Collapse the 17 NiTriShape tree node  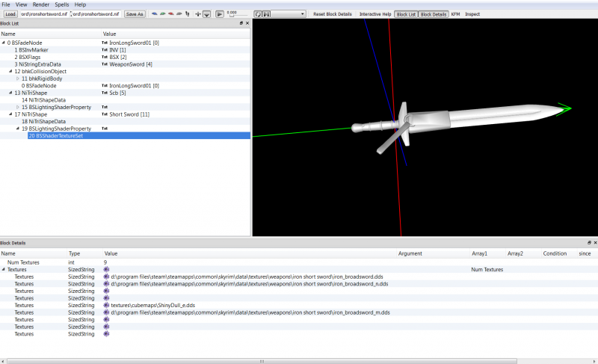point(10,114)
